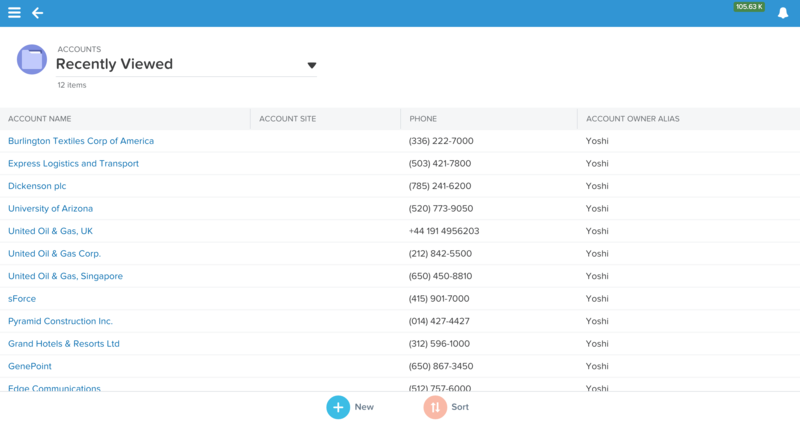Click phone number (785) 241-6200
This screenshot has height=423, width=800.
click(440, 186)
